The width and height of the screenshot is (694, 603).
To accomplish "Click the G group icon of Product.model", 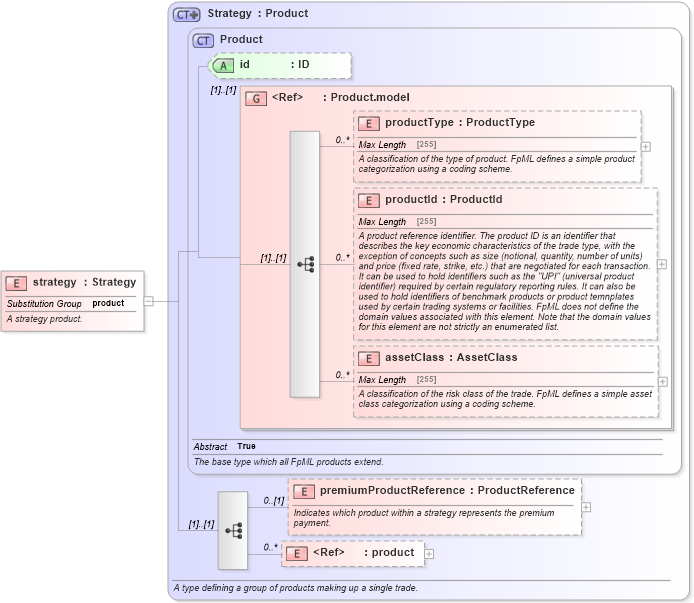I will point(256,98).
